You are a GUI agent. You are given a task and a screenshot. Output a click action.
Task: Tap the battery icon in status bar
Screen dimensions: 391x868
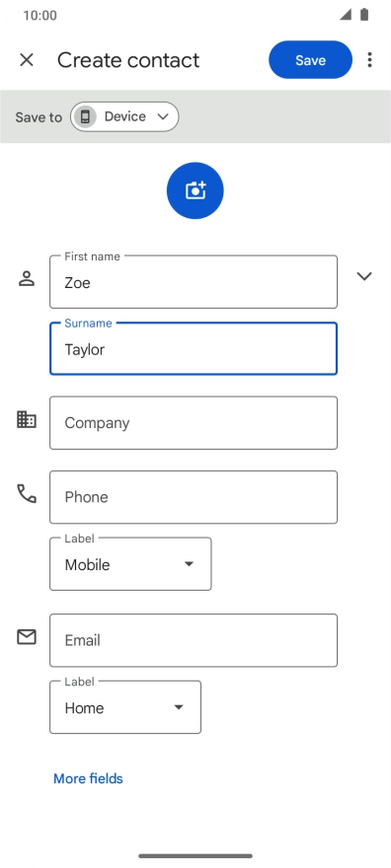coord(364,15)
